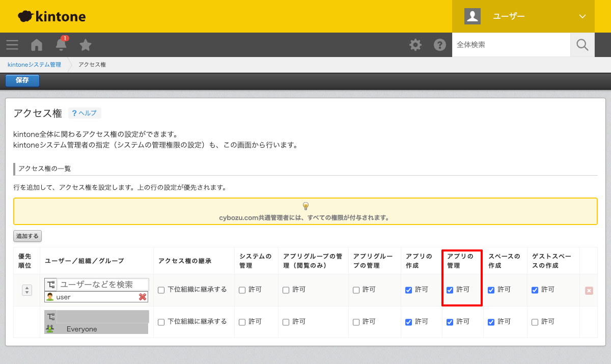This screenshot has height=364, width=611.
Task: Click the kintone logo
Action: coord(51,16)
